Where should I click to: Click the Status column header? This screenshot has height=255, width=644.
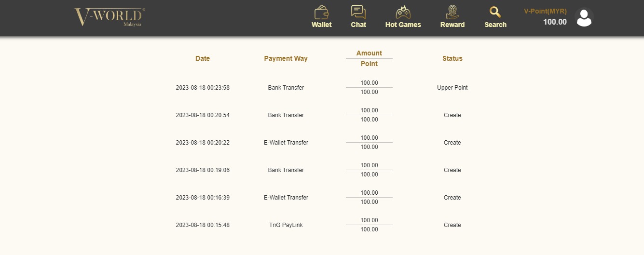coord(452,58)
